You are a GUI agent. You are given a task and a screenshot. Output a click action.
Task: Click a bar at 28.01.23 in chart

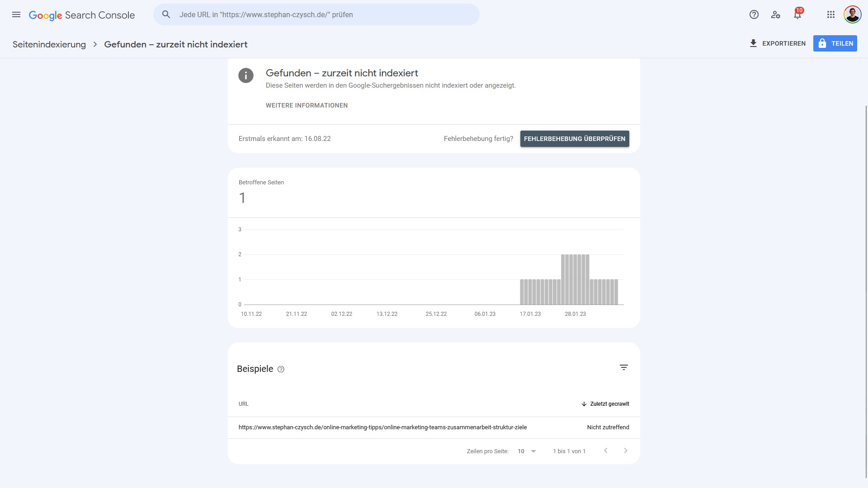575,279
